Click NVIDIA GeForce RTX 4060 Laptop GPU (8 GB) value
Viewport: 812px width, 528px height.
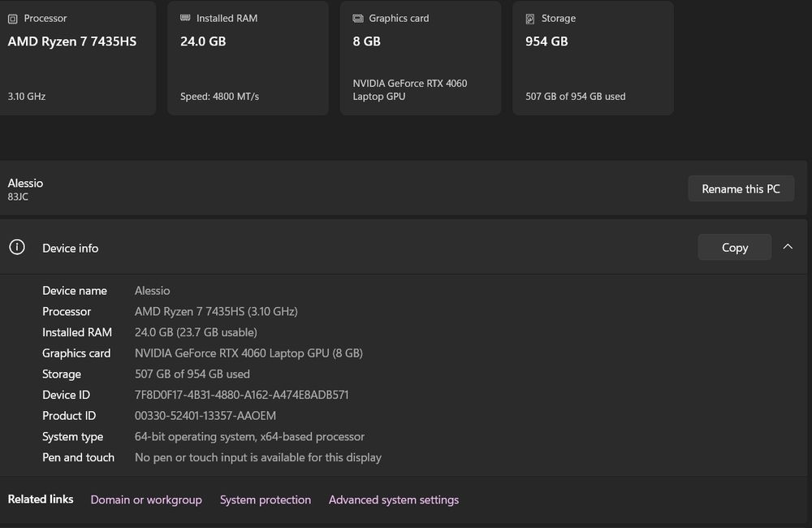pyautogui.click(x=248, y=353)
